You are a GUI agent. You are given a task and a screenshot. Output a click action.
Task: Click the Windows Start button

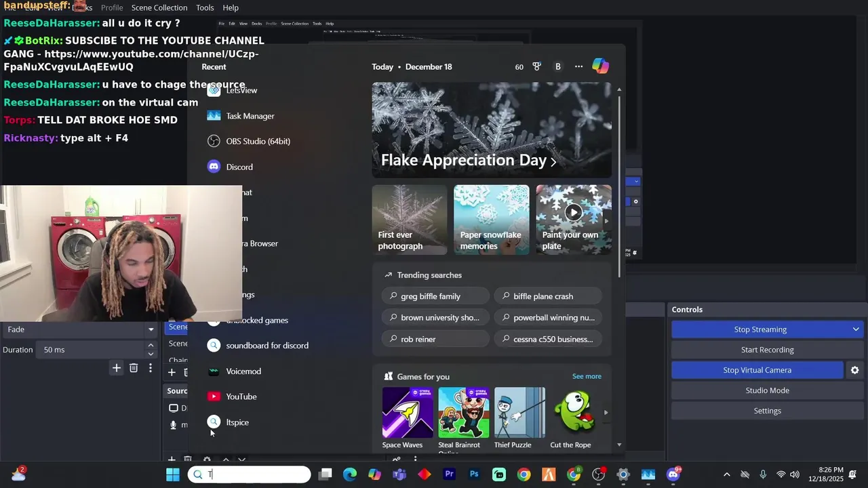[173, 474]
